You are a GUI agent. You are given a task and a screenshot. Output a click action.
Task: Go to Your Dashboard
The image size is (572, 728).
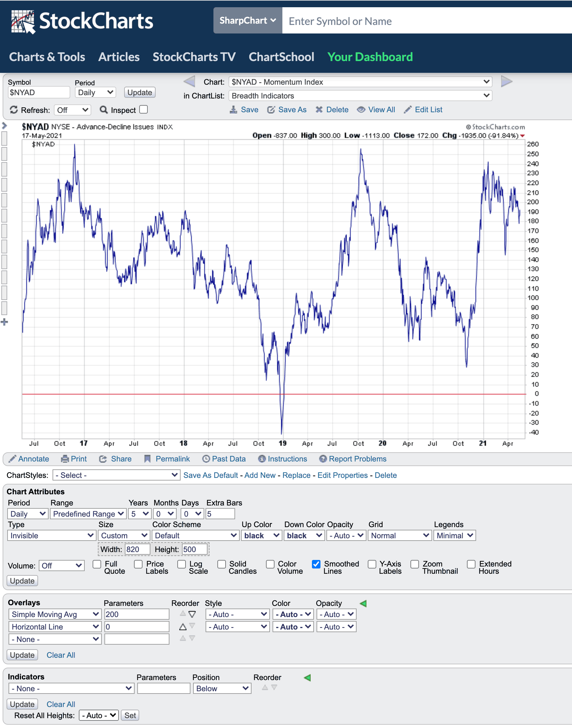[x=370, y=57]
